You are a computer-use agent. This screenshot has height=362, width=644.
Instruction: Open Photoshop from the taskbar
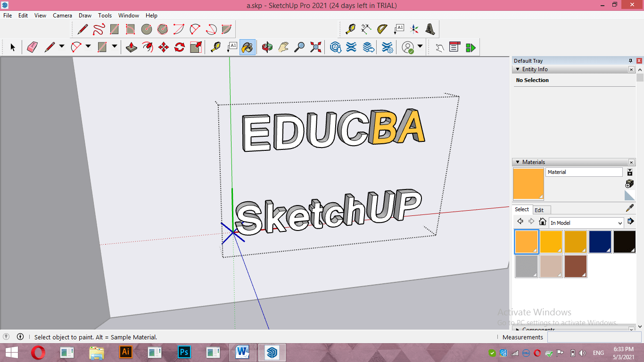tap(184, 352)
